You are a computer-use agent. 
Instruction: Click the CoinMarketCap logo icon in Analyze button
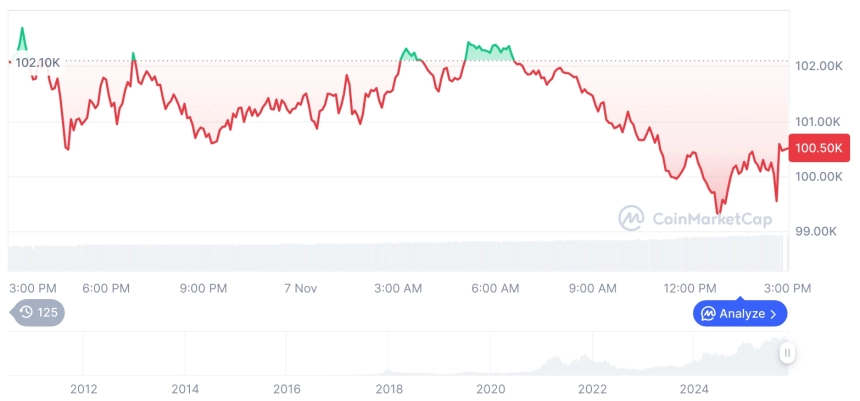coord(708,314)
